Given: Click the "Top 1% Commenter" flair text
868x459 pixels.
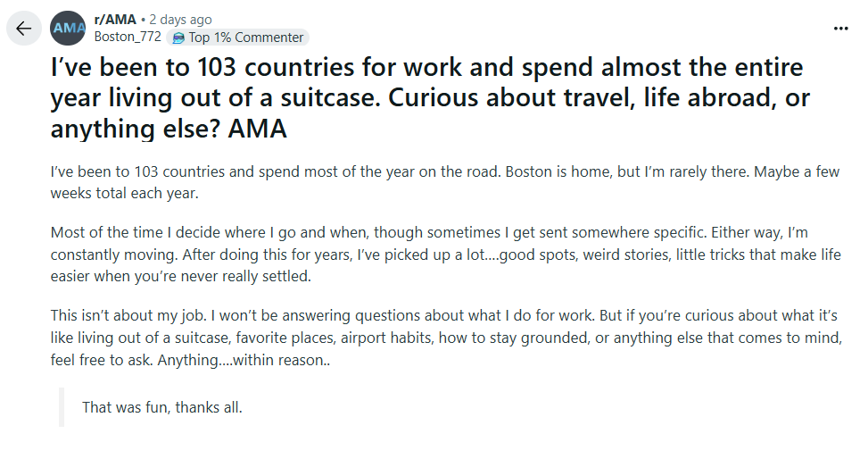Looking at the screenshot, I should 246,38.
